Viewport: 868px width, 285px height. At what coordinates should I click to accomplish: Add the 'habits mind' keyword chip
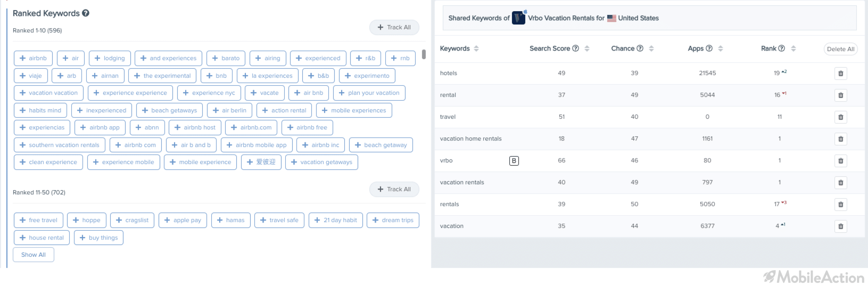[x=40, y=110]
